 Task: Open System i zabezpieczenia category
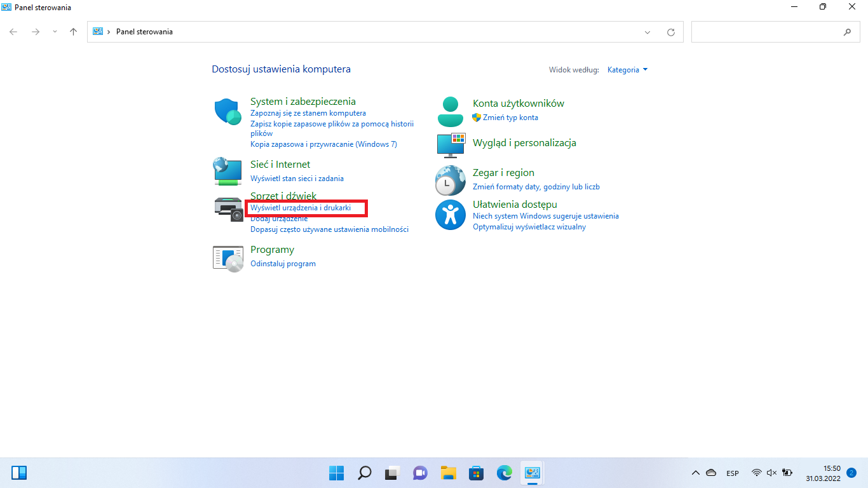coord(303,101)
